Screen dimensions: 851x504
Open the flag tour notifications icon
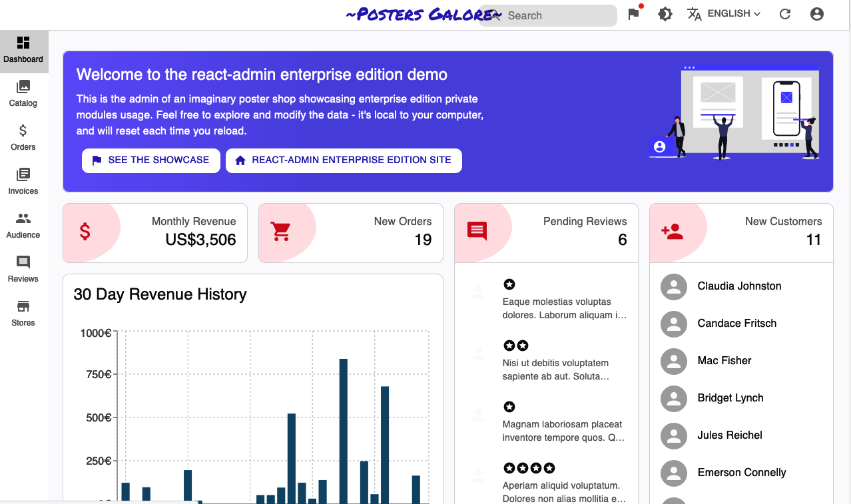click(x=634, y=14)
